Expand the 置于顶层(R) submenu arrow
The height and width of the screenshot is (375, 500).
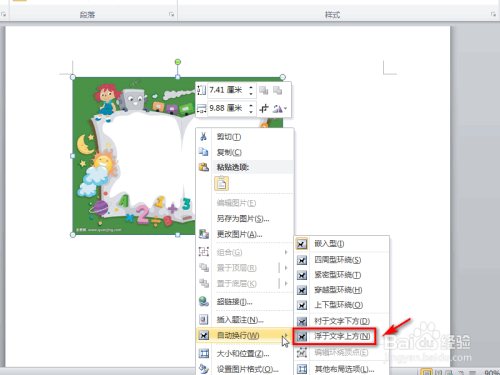click(286, 268)
